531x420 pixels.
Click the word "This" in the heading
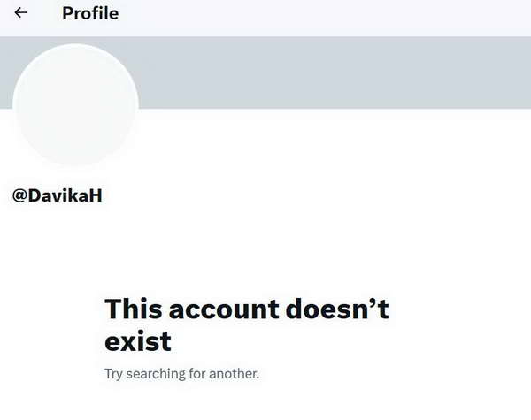pos(134,309)
